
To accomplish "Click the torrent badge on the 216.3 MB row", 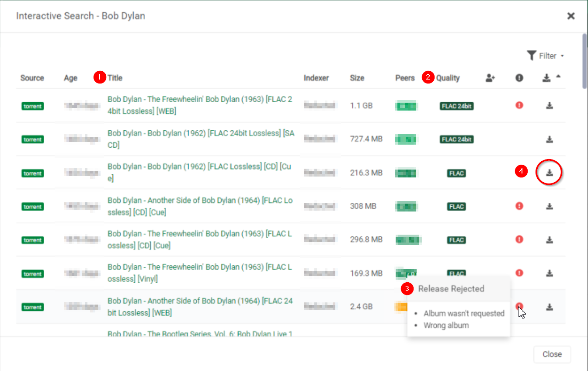I will (x=33, y=173).
